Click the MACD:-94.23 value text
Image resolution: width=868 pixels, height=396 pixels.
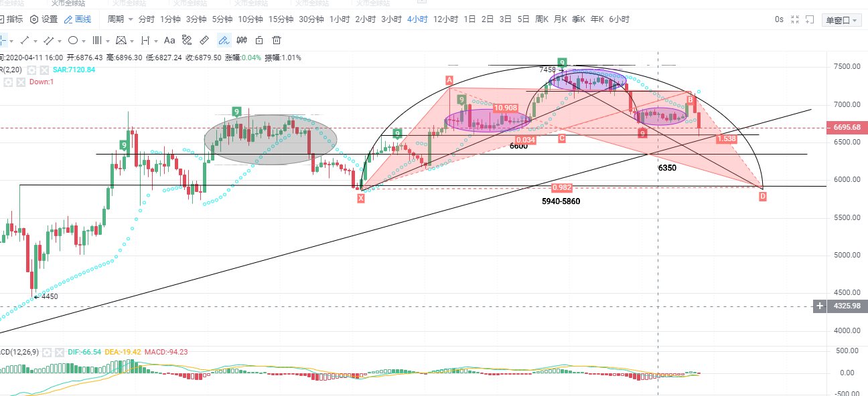[x=166, y=352]
